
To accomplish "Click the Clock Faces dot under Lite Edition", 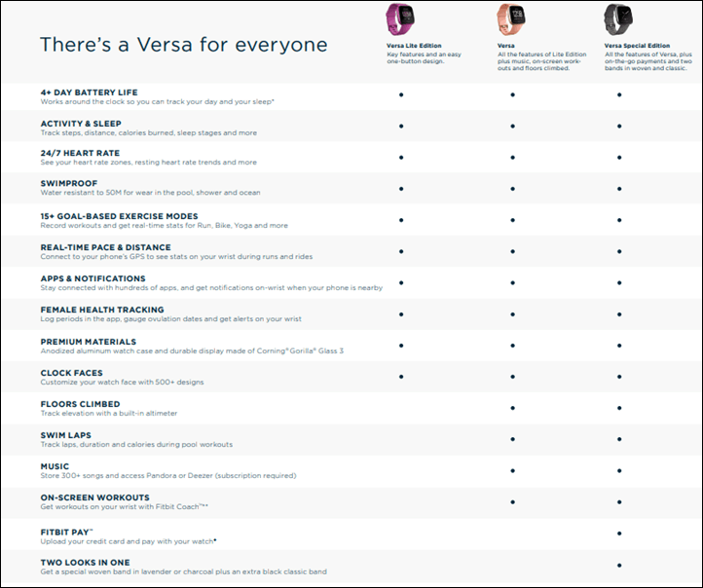I will 401,377.
